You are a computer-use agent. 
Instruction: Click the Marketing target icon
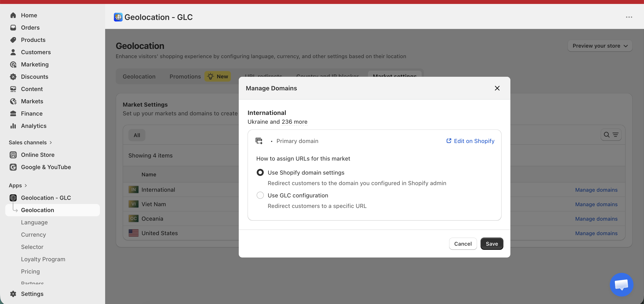[13, 64]
